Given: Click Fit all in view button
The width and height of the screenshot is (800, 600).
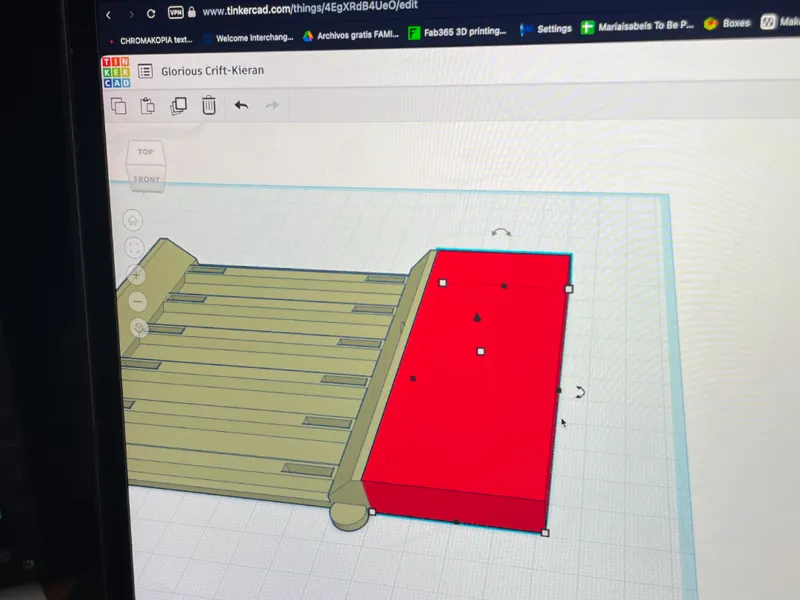Looking at the screenshot, I should (x=134, y=248).
